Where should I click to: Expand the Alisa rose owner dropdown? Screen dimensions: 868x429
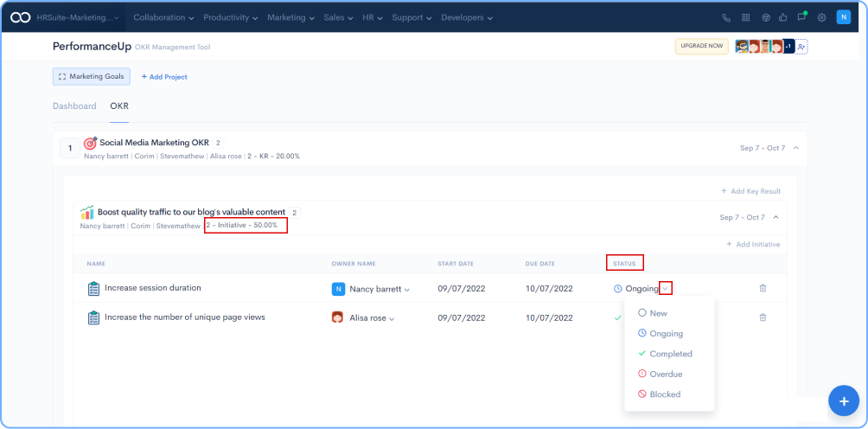pos(391,319)
